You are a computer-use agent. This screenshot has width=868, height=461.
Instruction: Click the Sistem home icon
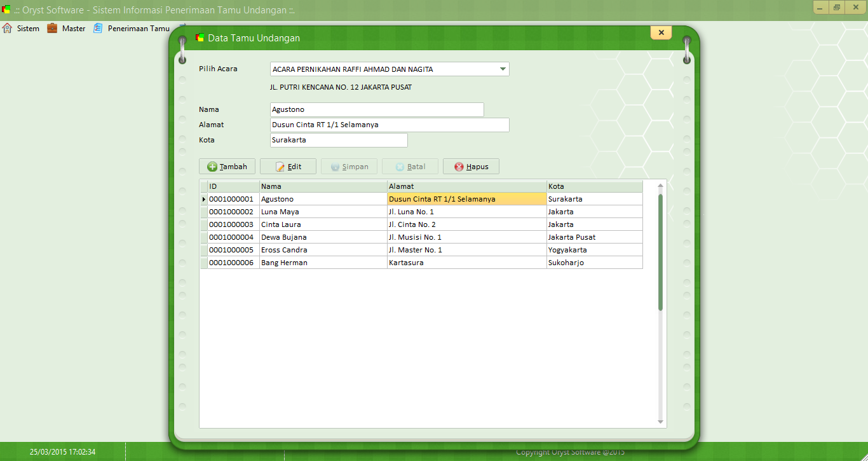pyautogui.click(x=6, y=28)
